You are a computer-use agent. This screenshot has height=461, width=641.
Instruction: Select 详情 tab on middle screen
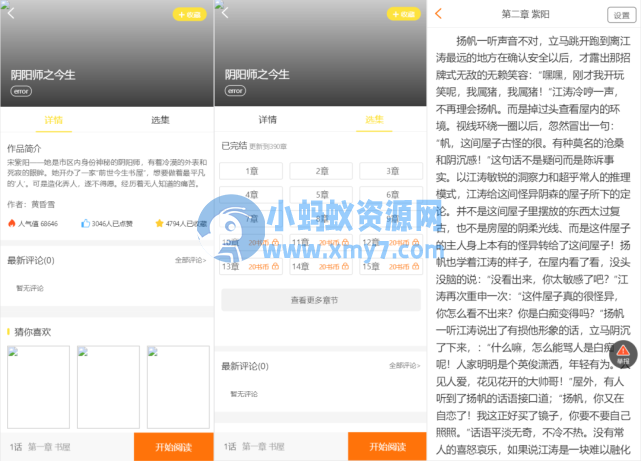(x=268, y=120)
